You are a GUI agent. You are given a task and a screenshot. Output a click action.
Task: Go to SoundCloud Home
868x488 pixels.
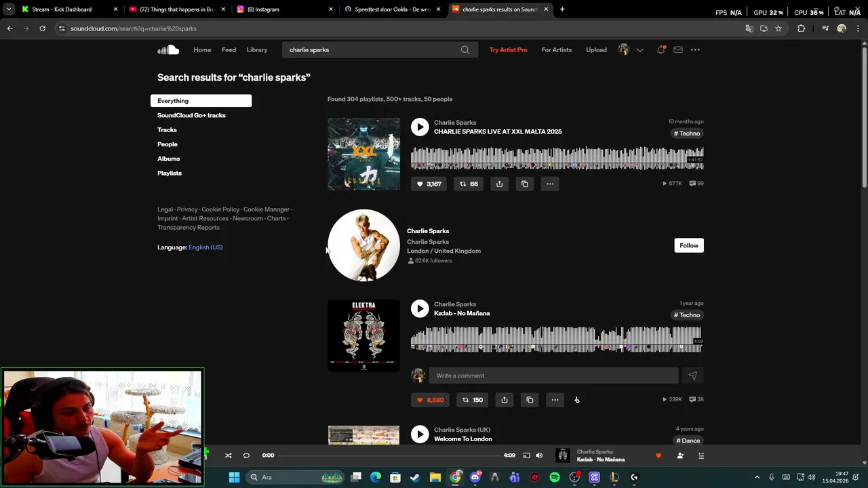(x=202, y=49)
